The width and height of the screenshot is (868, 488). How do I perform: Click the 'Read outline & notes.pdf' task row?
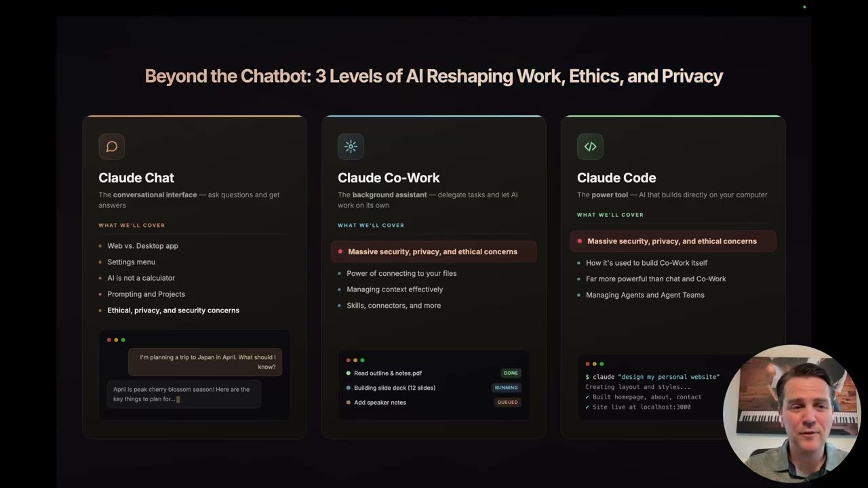(433, 373)
